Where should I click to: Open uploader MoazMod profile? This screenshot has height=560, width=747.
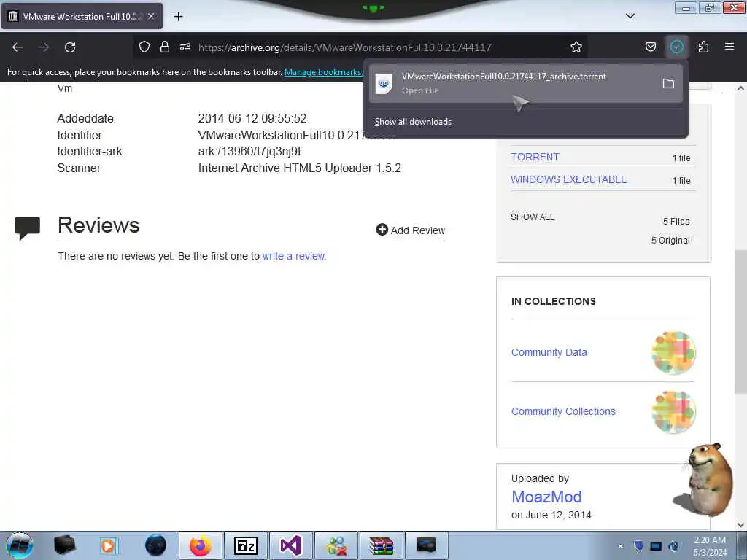point(546,497)
